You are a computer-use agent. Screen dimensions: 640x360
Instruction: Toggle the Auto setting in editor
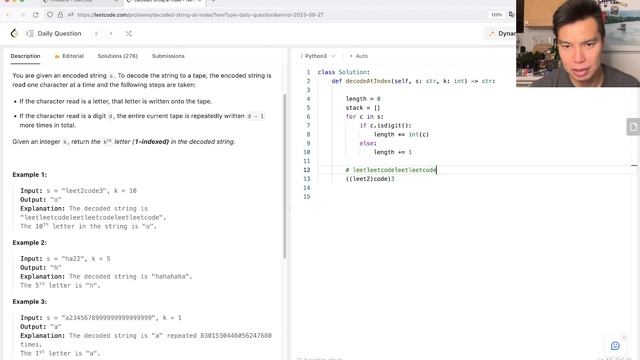point(358,56)
